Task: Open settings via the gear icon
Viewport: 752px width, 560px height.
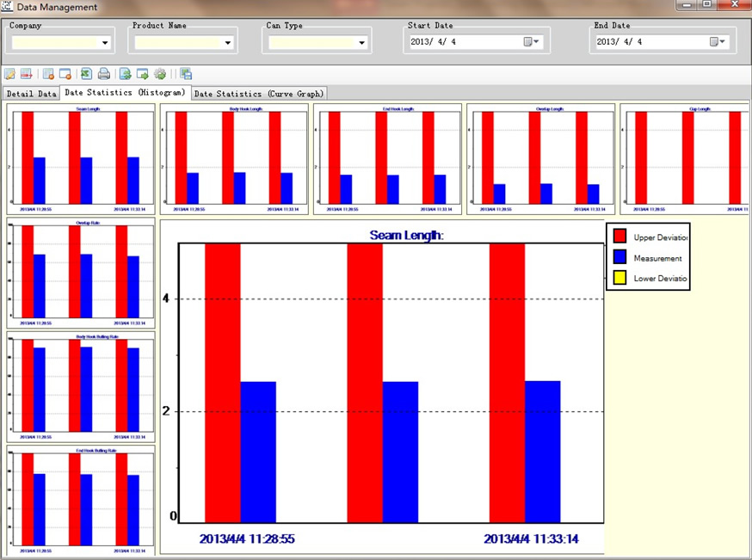Action: (x=160, y=74)
